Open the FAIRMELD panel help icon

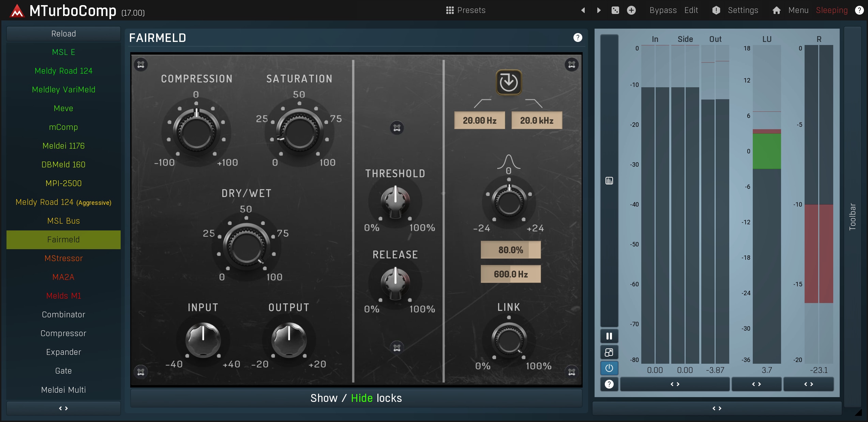point(578,37)
